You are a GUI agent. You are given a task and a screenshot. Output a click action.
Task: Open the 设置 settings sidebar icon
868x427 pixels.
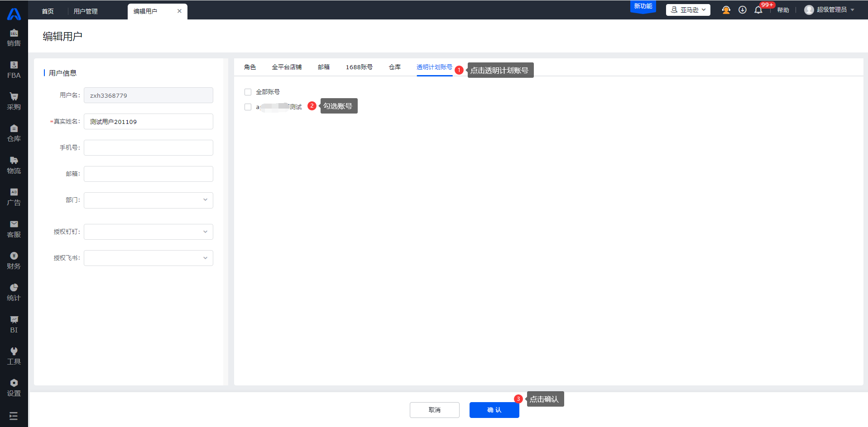coord(14,388)
